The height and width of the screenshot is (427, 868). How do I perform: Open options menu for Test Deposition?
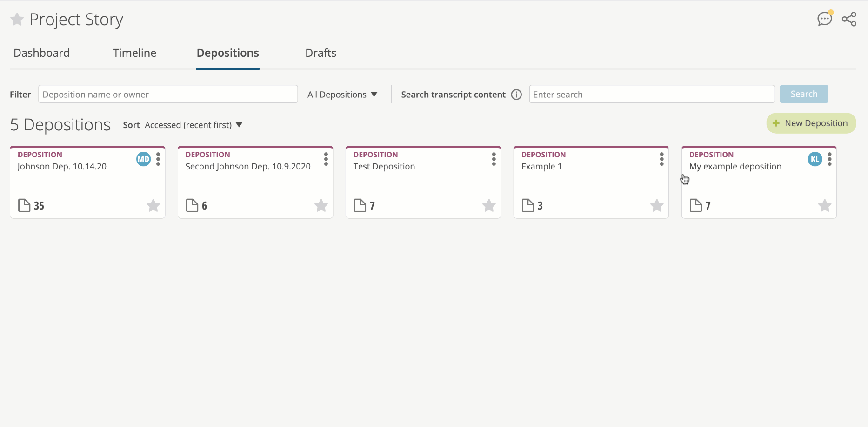pos(494,159)
